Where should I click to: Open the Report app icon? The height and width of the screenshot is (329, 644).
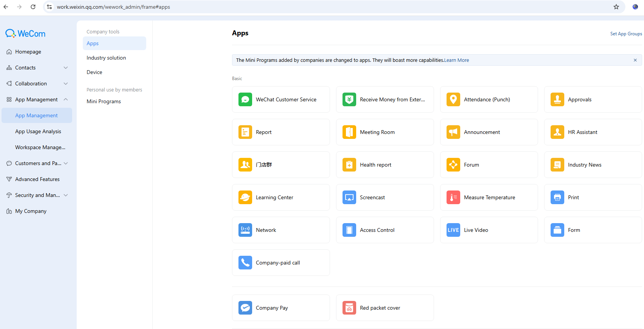pyautogui.click(x=245, y=132)
